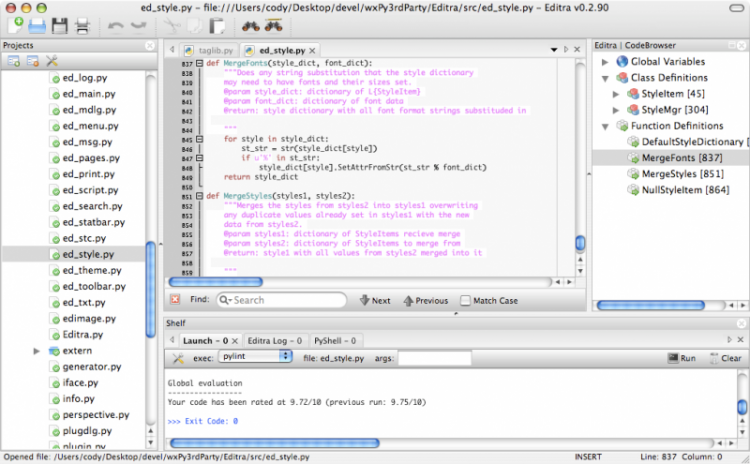750x464 pixels.
Task: Close the find bar with red X
Action: (x=175, y=299)
